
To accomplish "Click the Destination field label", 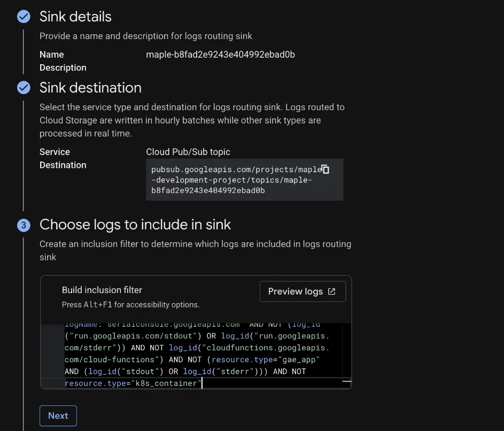I will (x=63, y=165).
